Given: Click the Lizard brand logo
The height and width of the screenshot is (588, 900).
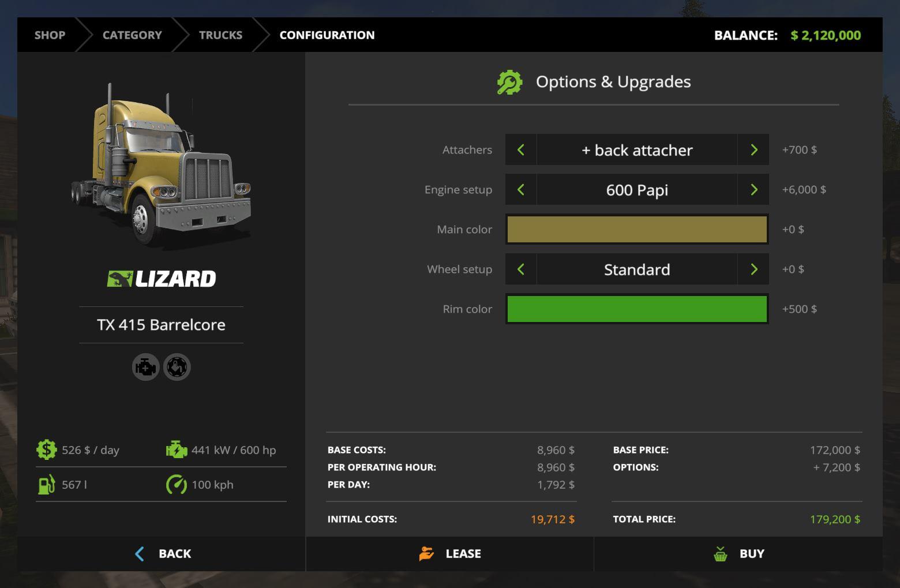Looking at the screenshot, I should pos(161,279).
